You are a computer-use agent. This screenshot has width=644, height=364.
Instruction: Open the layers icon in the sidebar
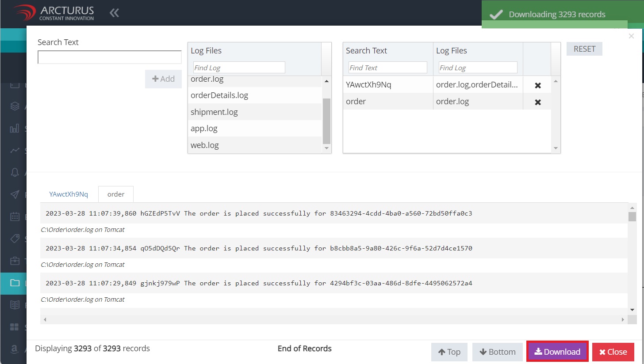click(15, 106)
